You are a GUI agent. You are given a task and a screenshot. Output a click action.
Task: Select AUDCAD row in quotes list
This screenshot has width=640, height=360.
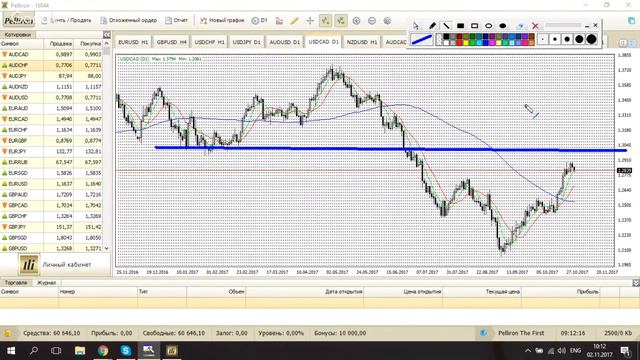pos(51,54)
